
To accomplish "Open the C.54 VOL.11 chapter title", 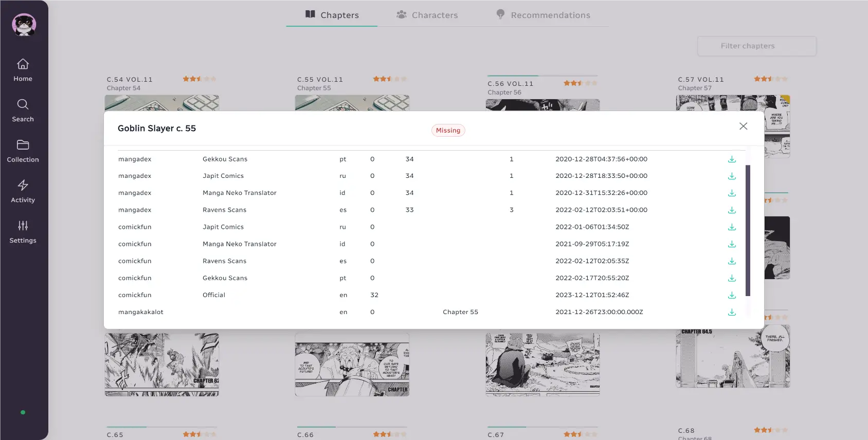I will click(x=130, y=80).
